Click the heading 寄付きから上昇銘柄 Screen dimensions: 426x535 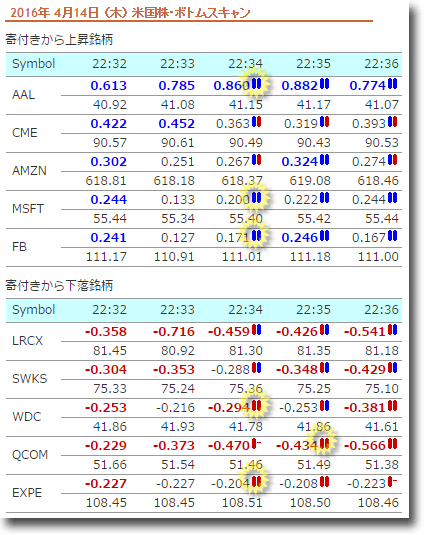point(59,40)
